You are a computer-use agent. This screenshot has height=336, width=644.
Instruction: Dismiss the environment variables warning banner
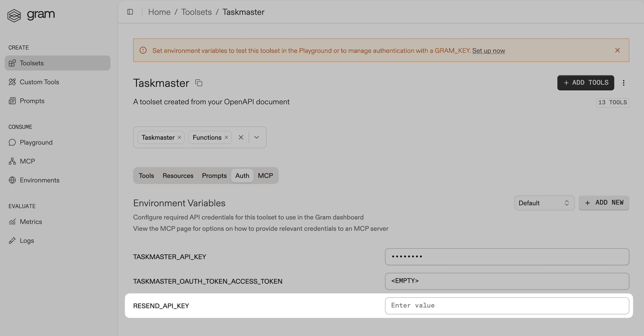(618, 50)
